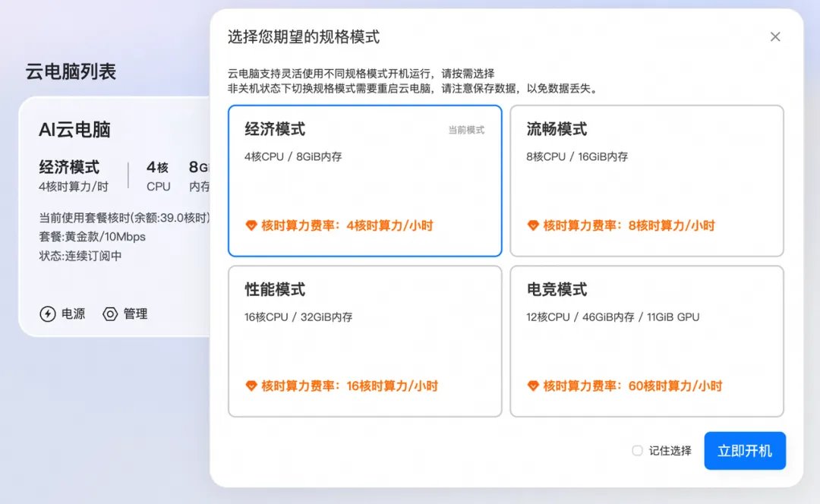The height and width of the screenshot is (504, 820).
Task: Click the 当前使用套餐核时 balance text
Action: tap(125, 218)
